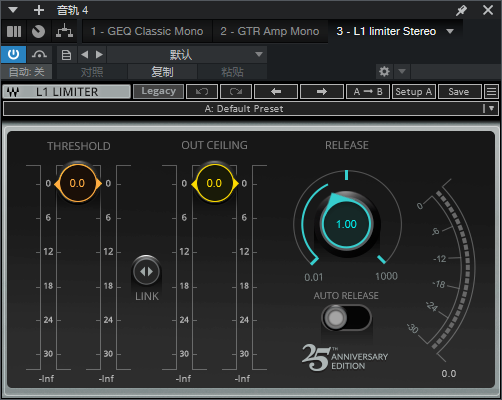Viewport: 502px width, 400px height.
Task: Click the Threshold 0.0 fader handle
Action: pos(78,183)
